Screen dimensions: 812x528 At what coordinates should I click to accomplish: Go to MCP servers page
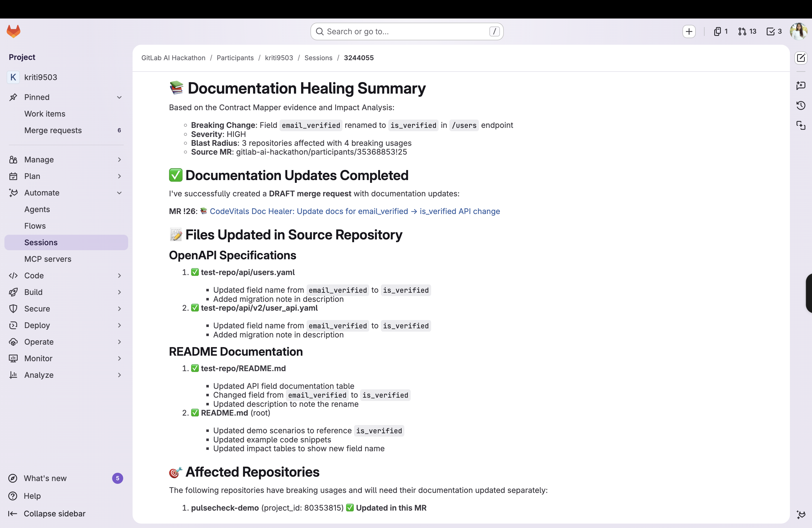[48, 259]
